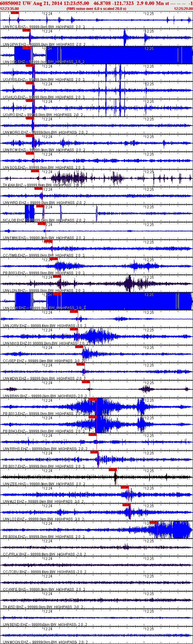The height and width of the screenshot is (644, 193).
Task: Select the red pick on PB.B004 trace
Action: (x=154, y=522)
